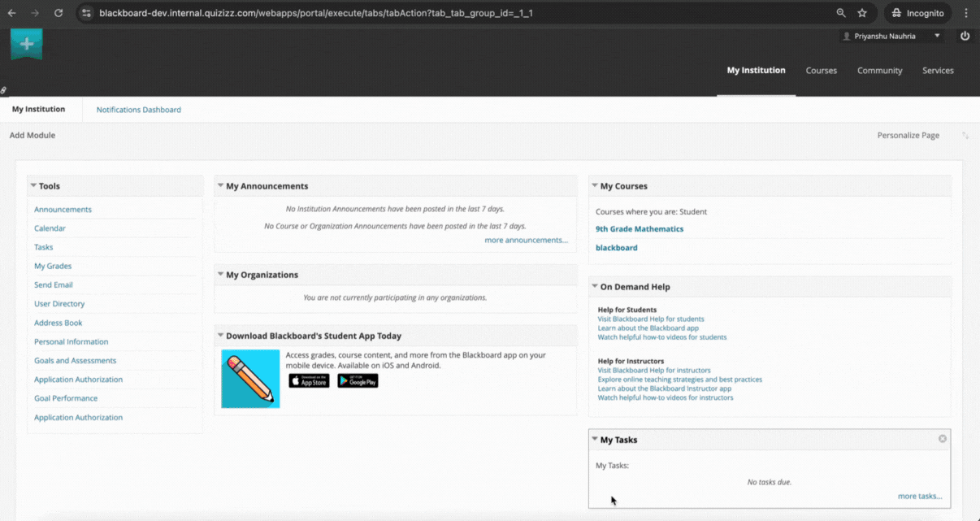Click the Add Module button
Screen dimensions: 980x521
coord(33,135)
